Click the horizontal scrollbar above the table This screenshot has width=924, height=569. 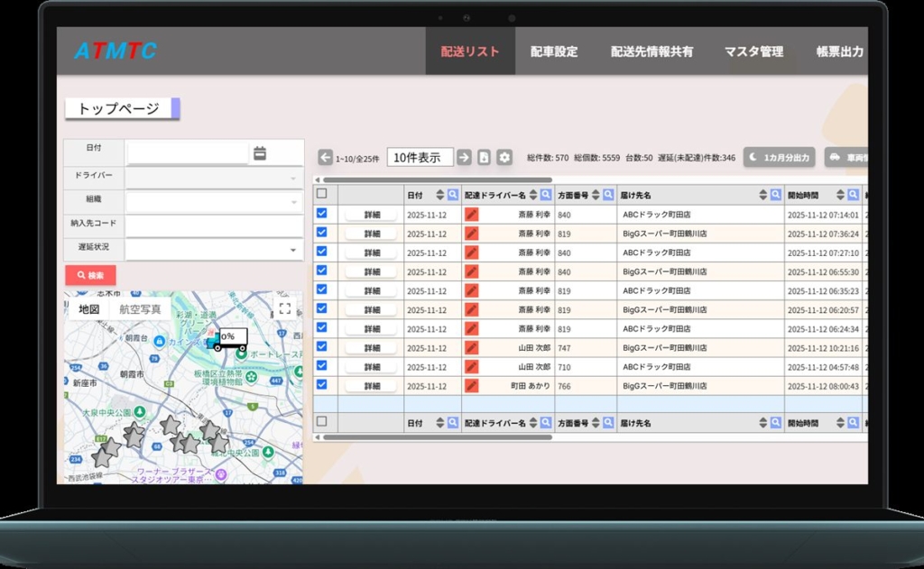438,179
